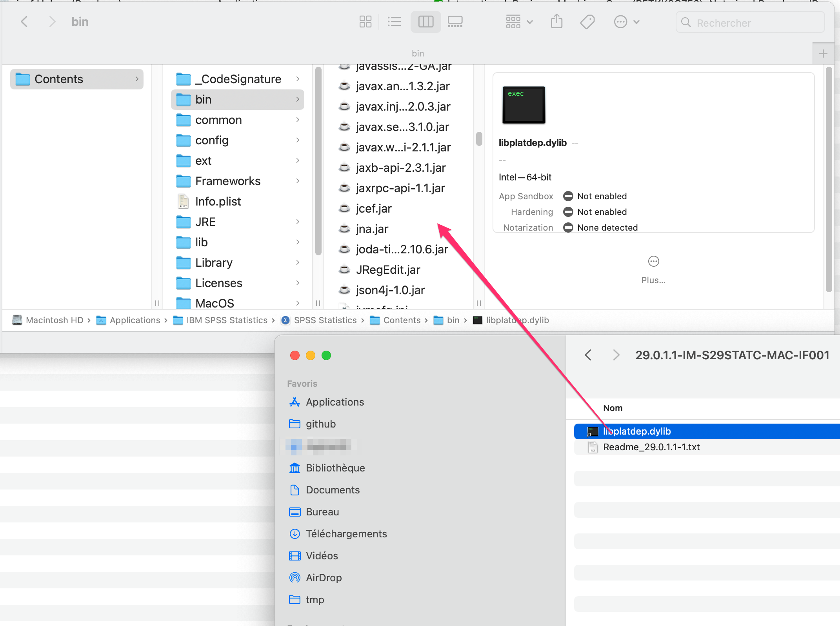Open the Library folder in Contents column
840x626 pixels.
pos(214,263)
